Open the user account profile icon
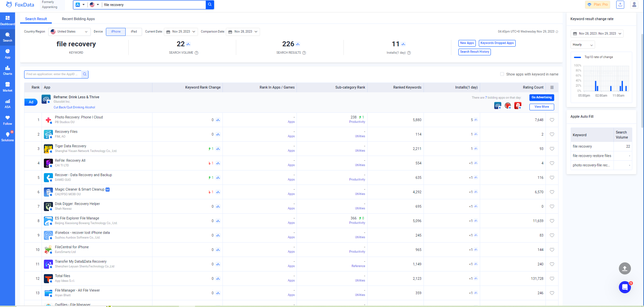This screenshot has width=644, height=307. pos(634,5)
